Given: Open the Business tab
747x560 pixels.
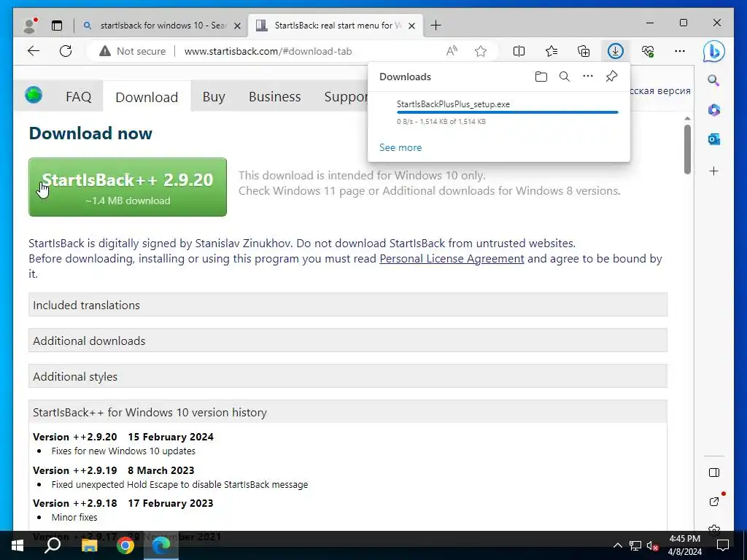Looking at the screenshot, I should click(275, 97).
